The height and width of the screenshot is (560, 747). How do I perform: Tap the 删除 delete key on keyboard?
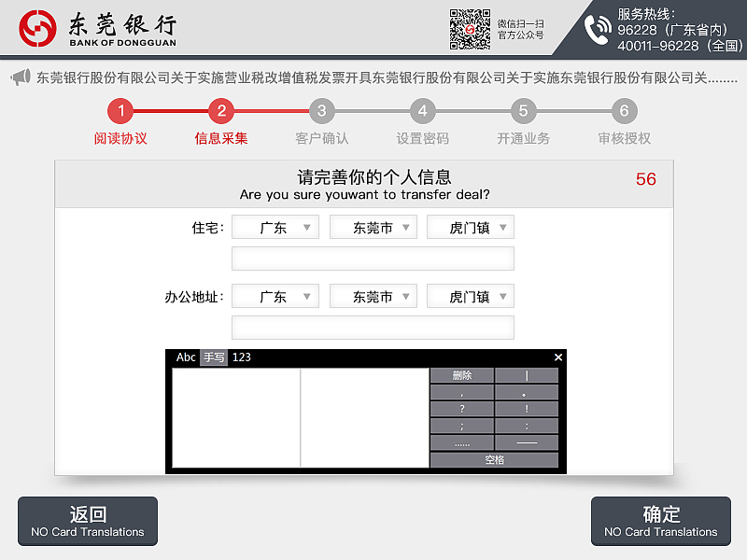click(463, 374)
